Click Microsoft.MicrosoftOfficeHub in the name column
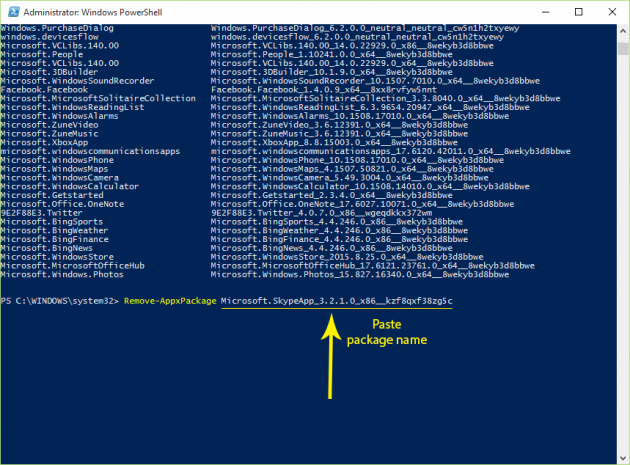The width and height of the screenshot is (630, 465). (x=72, y=266)
